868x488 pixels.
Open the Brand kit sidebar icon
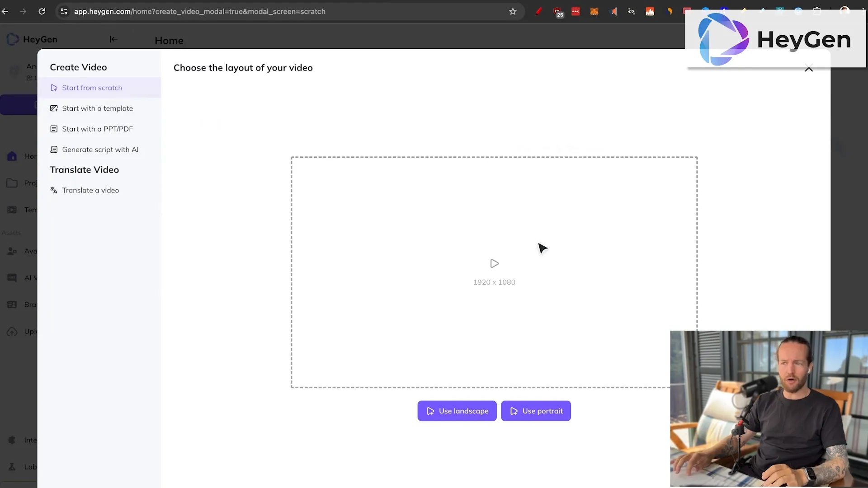[x=12, y=305]
